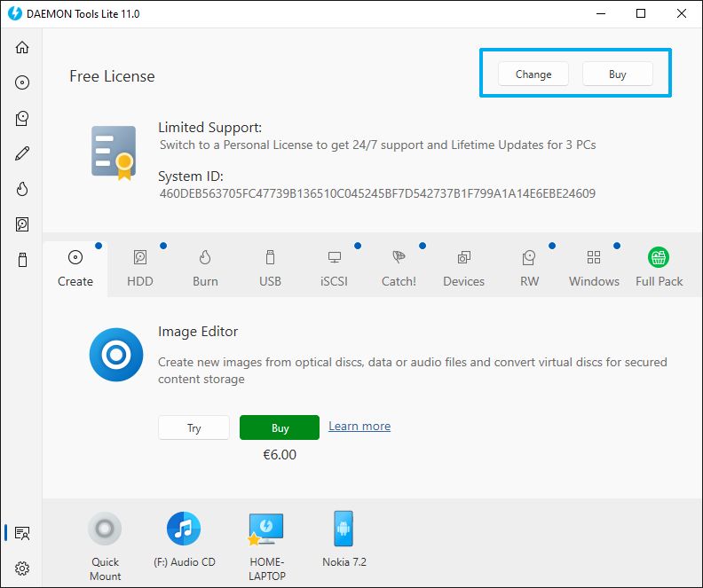Click the DAEMON Tools title bar logo
Image resolution: width=703 pixels, height=588 pixels.
[15, 13]
